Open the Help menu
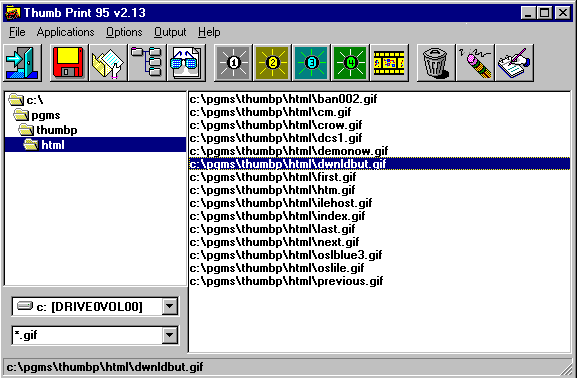This screenshot has height=378, width=577. 209,32
